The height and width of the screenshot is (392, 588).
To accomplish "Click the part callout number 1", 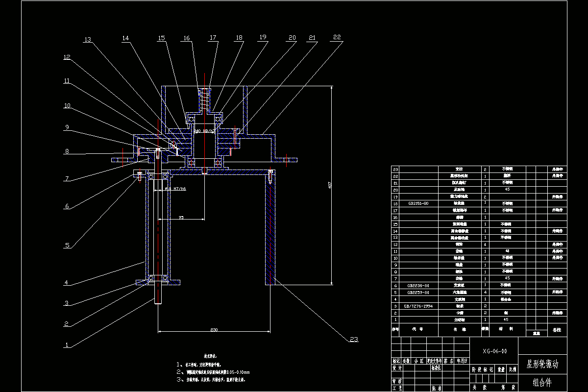I will [66, 345].
